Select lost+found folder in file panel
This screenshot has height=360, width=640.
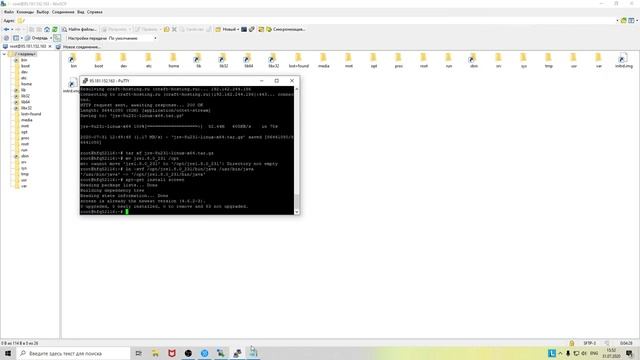pyautogui.click(x=298, y=60)
